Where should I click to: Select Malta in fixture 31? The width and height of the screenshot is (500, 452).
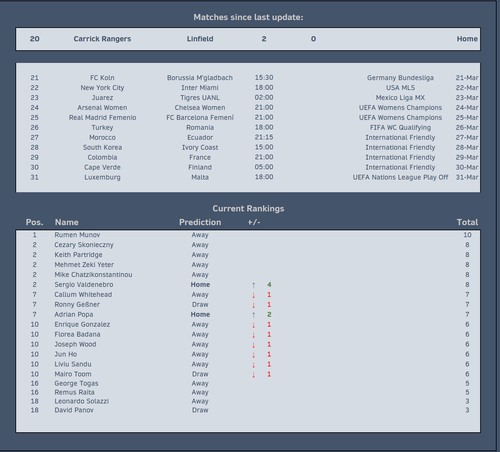coord(200,177)
